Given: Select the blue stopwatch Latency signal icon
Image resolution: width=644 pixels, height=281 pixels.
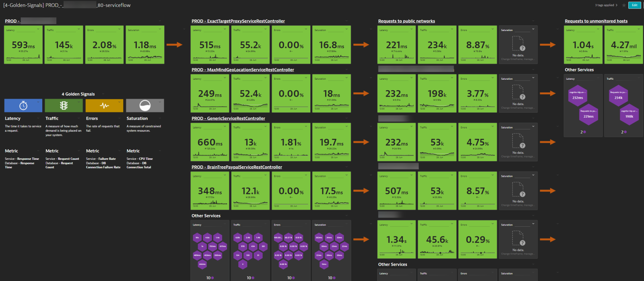Looking at the screenshot, I should coord(23,105).
